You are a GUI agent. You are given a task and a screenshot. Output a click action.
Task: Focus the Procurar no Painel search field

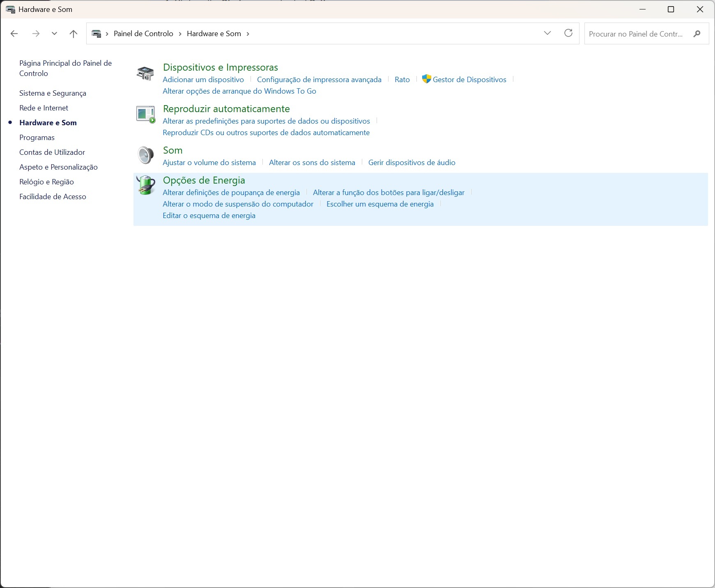636,34
